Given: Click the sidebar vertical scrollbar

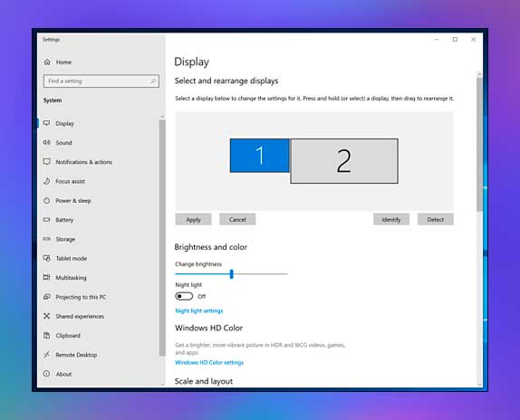Looking at the screenshot, I should 162,238.
